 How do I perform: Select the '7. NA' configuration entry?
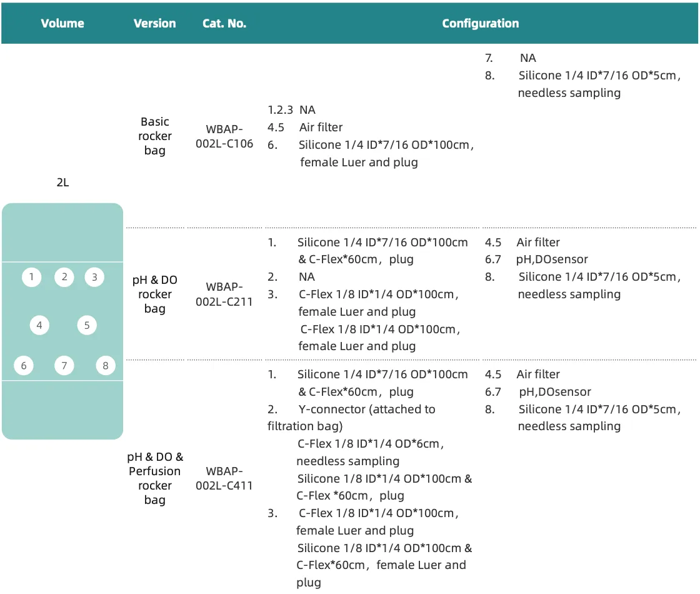click(x=510, y=58)
